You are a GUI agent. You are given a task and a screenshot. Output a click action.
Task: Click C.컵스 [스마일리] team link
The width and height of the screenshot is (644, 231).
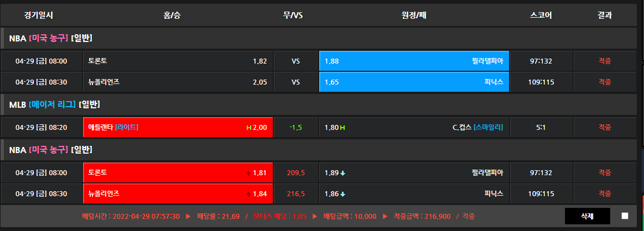click(477, 127)
